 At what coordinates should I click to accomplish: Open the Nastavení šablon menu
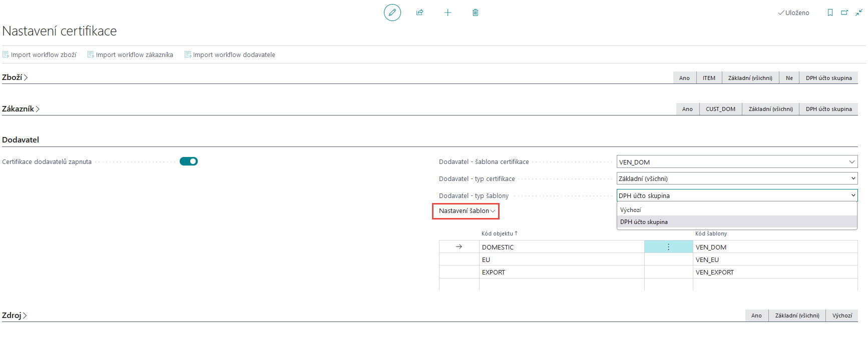point(467,211)
